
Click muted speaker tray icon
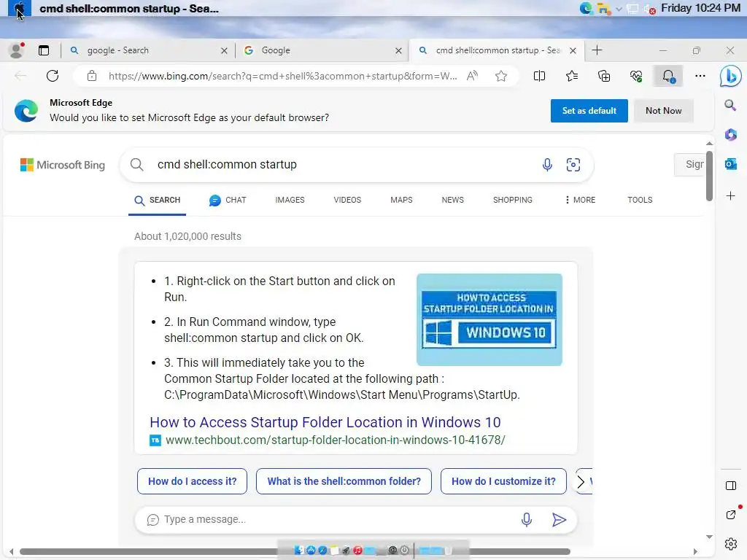click(x=650, y=9)
